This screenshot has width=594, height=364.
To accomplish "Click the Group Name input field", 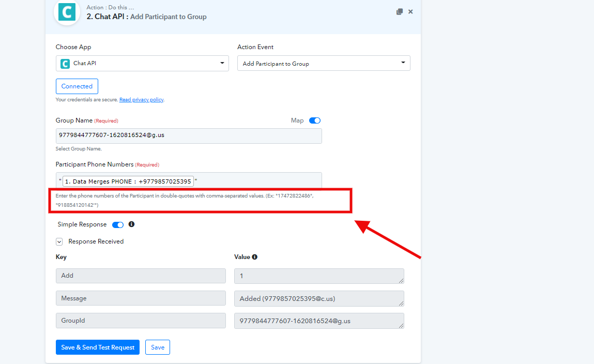I will (x=189, y=136).
